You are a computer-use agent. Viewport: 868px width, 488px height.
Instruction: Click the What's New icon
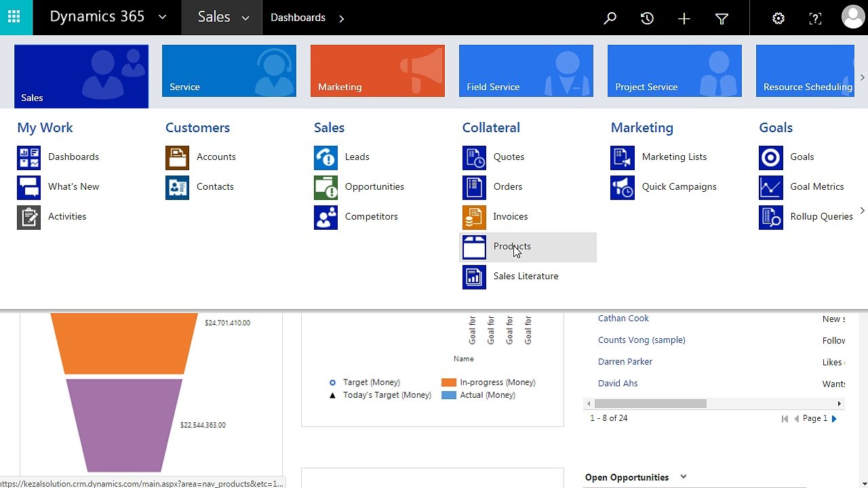point(28,187)
